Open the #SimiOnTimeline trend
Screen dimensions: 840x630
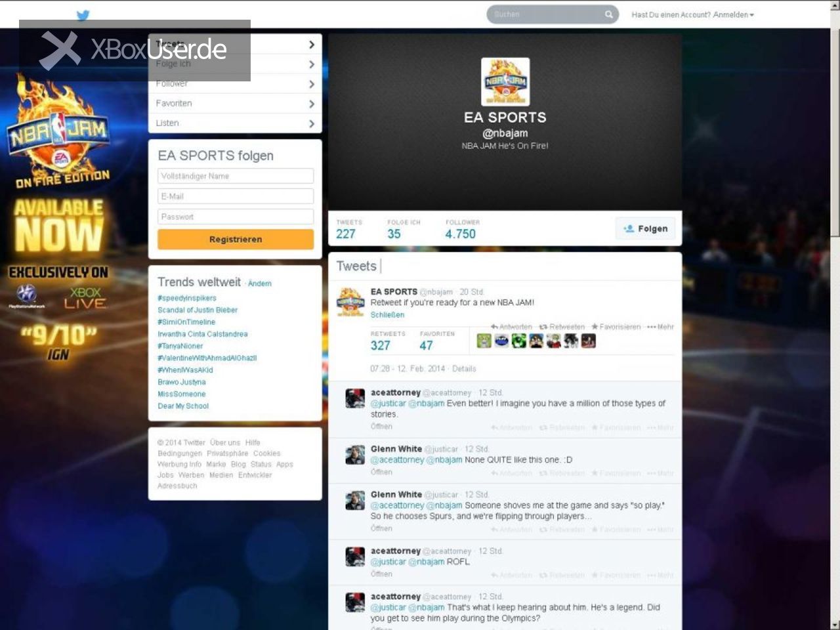[x=186, y=322]
